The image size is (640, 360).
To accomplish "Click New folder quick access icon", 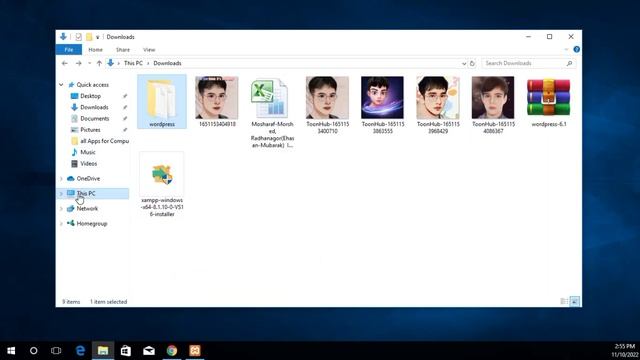I will point(89,37).
